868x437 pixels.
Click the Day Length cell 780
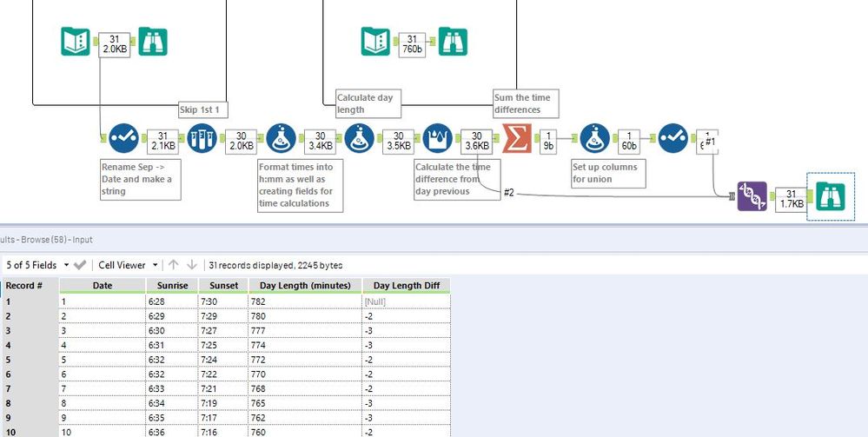[305, 316]
